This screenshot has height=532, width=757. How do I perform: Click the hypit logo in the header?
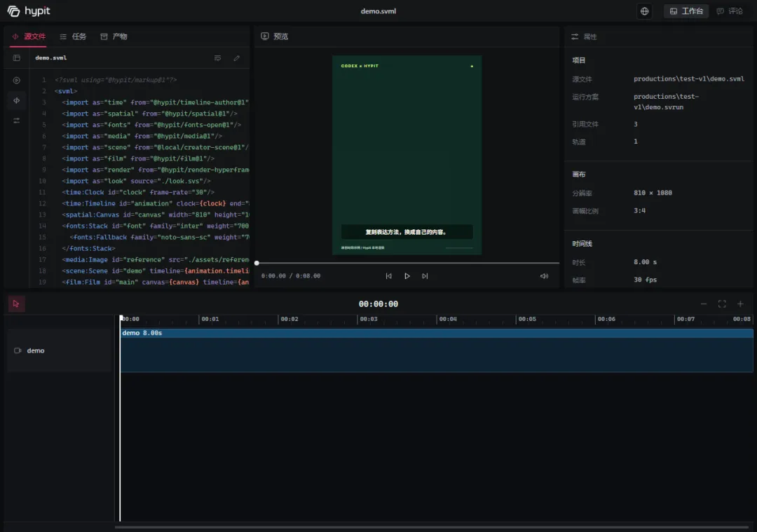(x=29, y=11)
